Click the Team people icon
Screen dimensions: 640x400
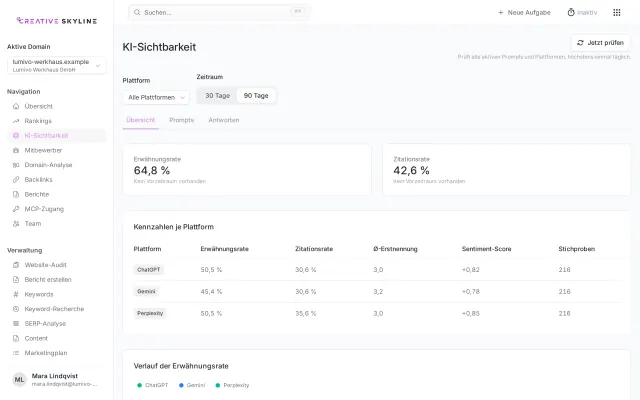coord(16,224)
